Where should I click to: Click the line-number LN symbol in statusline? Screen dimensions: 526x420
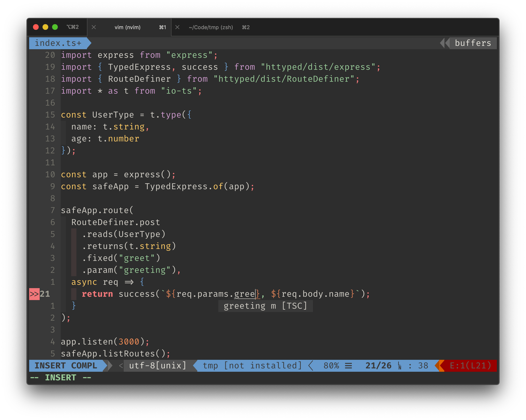tap(400, 366)
